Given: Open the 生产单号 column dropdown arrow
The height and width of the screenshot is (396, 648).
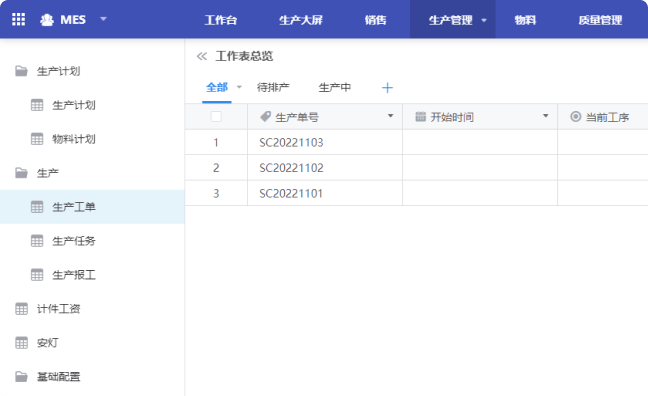Looking at the screenshot, I should pos(390,116).
